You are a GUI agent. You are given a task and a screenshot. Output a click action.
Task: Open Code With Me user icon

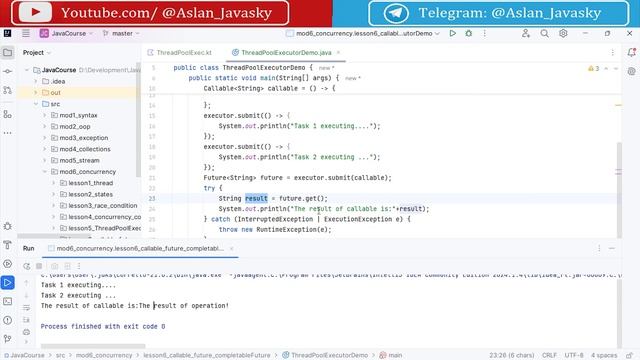pyautogui.click(x=526, y=33)
